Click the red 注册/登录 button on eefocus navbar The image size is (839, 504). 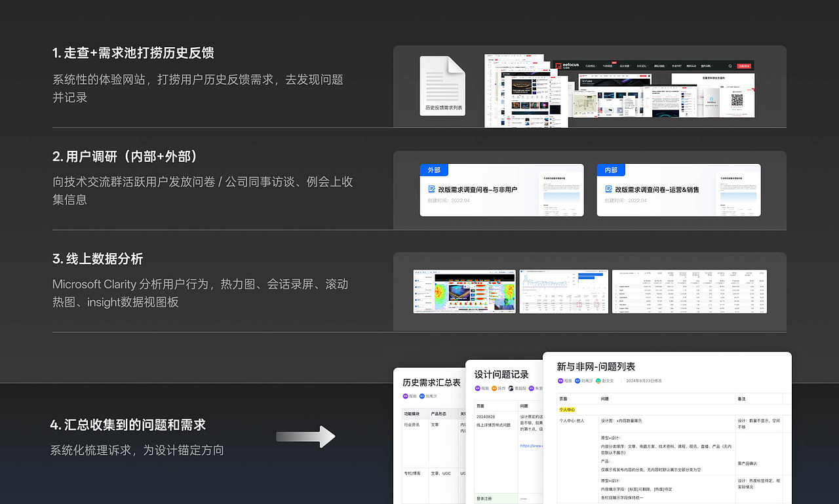[x=744, y=66]
